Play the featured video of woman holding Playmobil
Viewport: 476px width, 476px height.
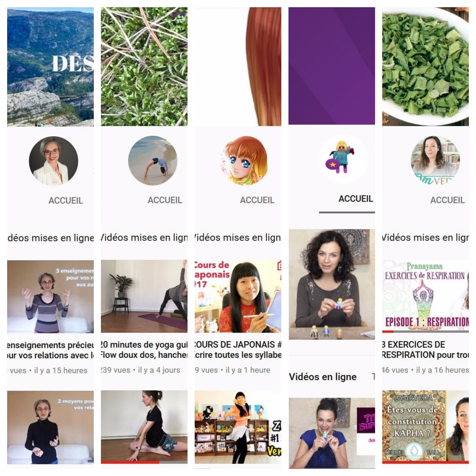(x=332, y=284)
